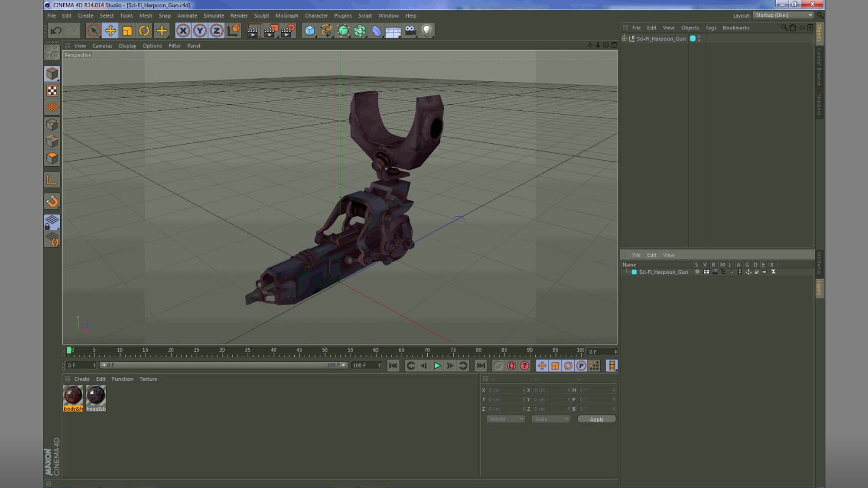Toggle Solo for Sci-Fi_Harpoon_Gun layer
Screen dimensions: 868x488
coord(697,272)
